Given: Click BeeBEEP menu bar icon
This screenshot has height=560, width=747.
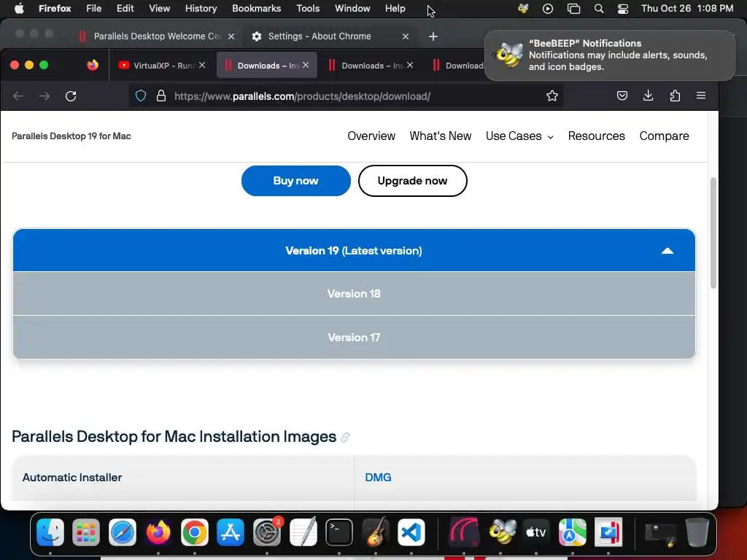Looking at the screenshot, I should [523, 9].
